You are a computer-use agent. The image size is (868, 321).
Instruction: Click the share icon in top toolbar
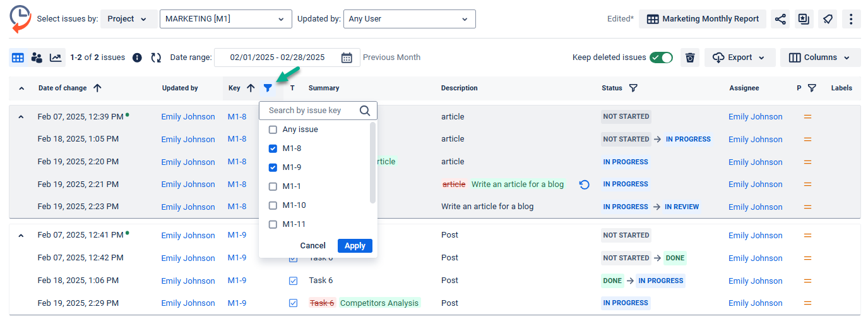(x=781, y=19)
